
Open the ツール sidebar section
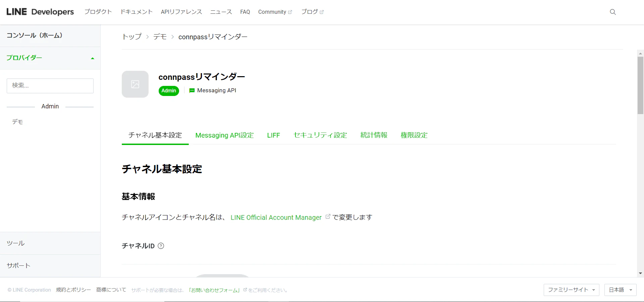(x=50, y=243)
